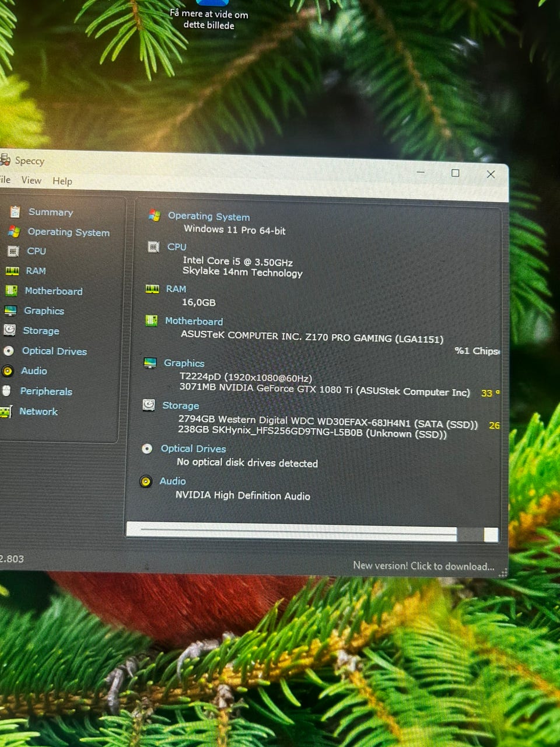Select Network label in the sidebar
This screenshot has height=747, width=560.
[38, 411]
